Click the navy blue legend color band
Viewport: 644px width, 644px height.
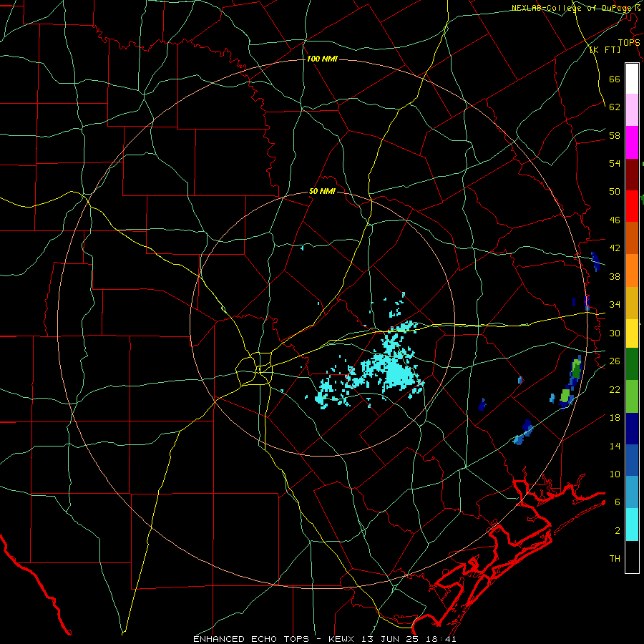(x=632, y=429)
